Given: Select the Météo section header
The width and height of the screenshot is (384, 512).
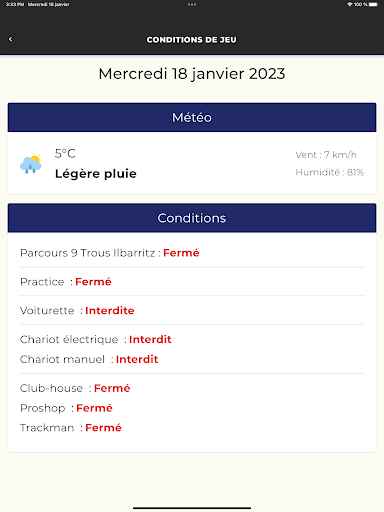Looking at the screenshot, I should click(192, 117).
